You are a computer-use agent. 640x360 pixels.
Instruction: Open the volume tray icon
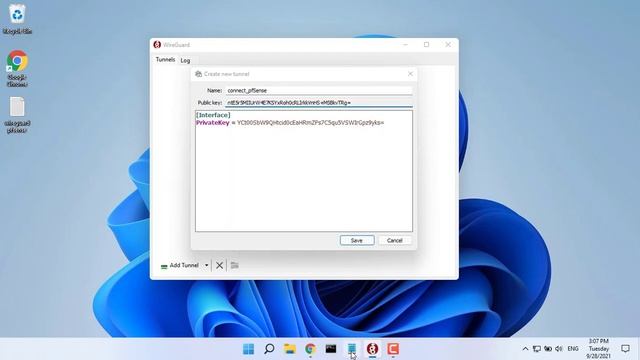[x=559, y=349]
